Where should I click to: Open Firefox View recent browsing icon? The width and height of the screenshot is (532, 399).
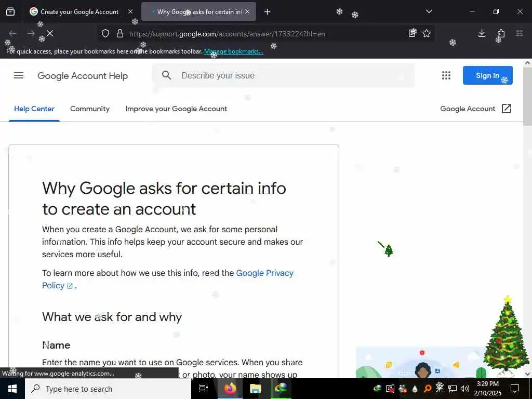click(10, 12)
